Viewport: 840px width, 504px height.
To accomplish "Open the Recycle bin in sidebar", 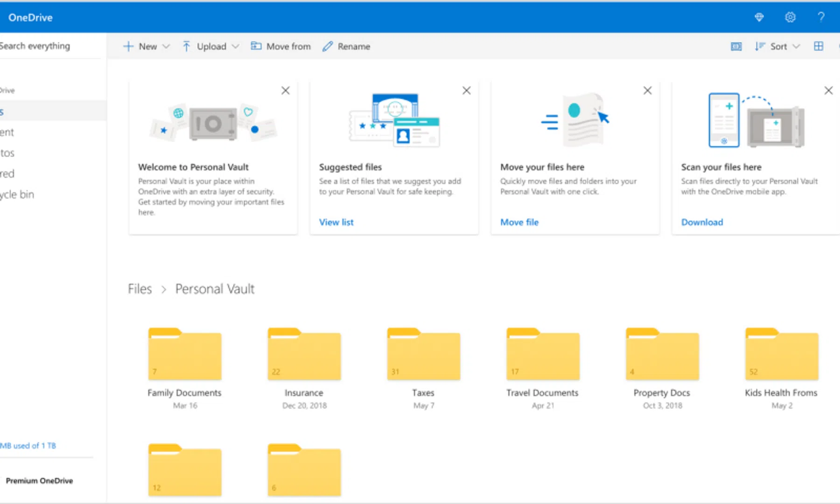I will tap(53, 194).
